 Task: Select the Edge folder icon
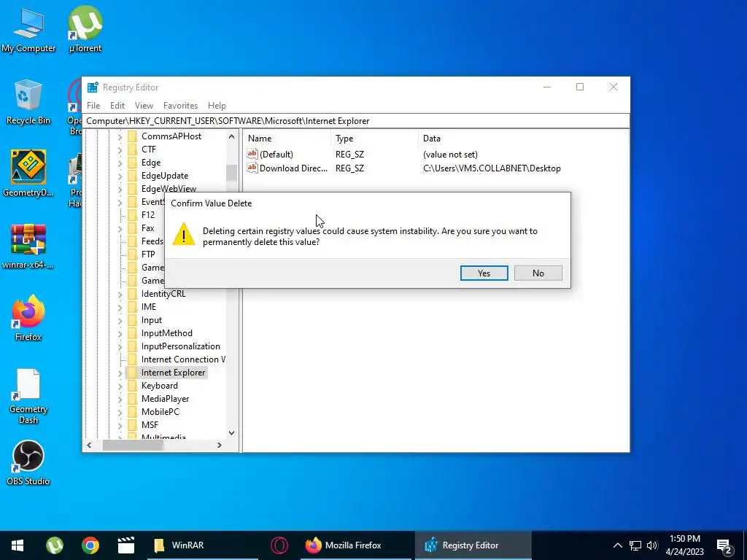coord(132,163)
